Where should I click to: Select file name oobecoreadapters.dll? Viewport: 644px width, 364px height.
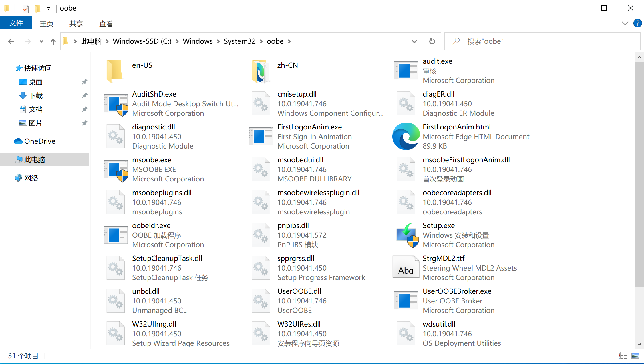point(457,193)
